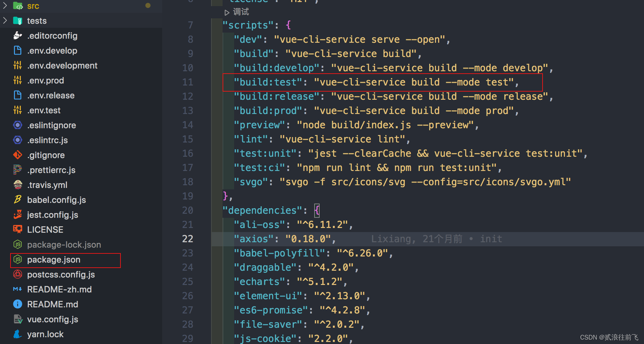This screenshot has height=344, width=644.
Task: Select the ESLint icon beside .eslintrc.js
Action: (x=17, y=140)
